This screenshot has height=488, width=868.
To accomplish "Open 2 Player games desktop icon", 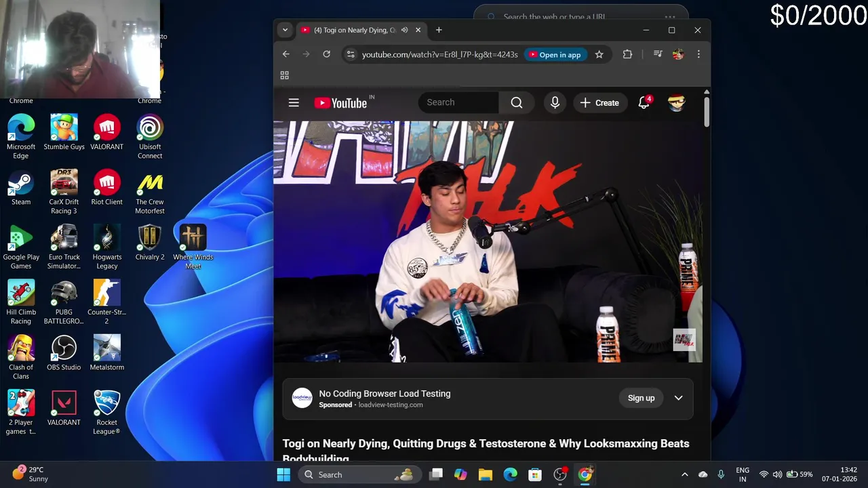I will pyautogui.click(x=21, y=413).
